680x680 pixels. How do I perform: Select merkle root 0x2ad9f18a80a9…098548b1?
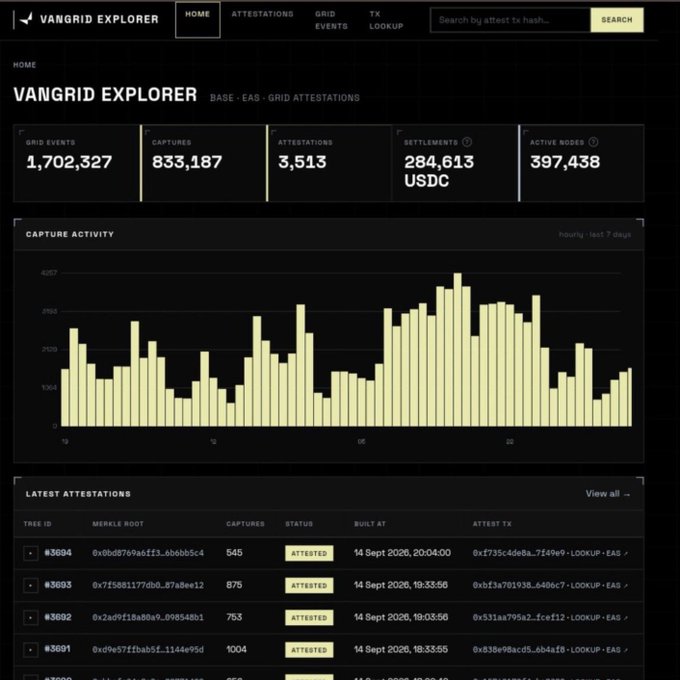pos(148,617)
